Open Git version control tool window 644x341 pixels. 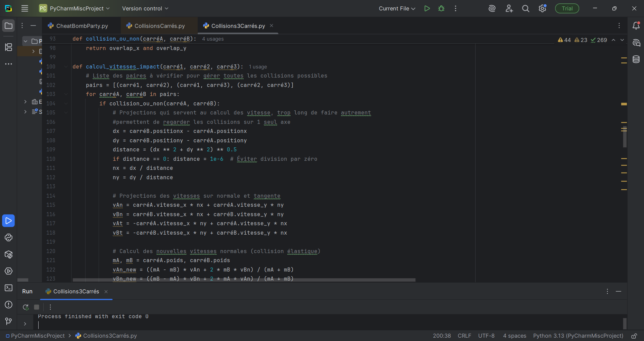point(8,322)
